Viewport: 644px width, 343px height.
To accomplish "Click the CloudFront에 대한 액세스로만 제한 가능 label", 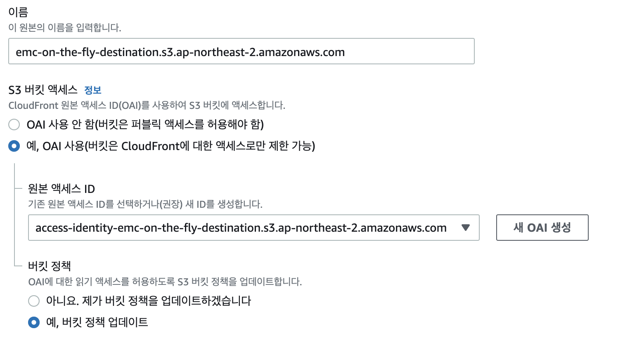I will 218,146.
